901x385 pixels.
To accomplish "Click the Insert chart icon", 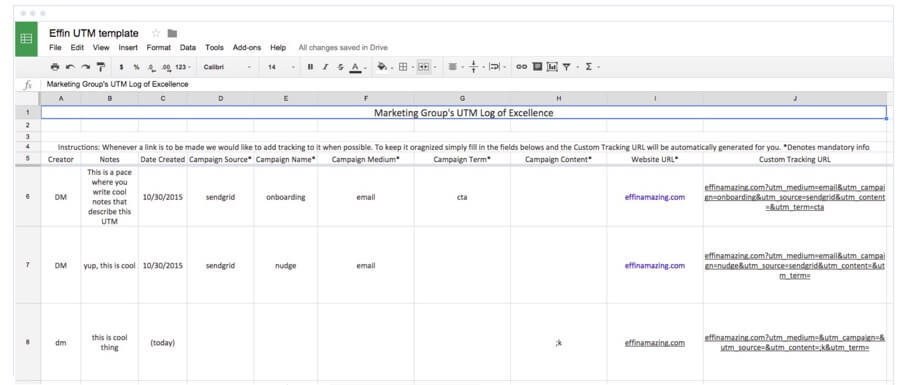I will tap(552, 67).
